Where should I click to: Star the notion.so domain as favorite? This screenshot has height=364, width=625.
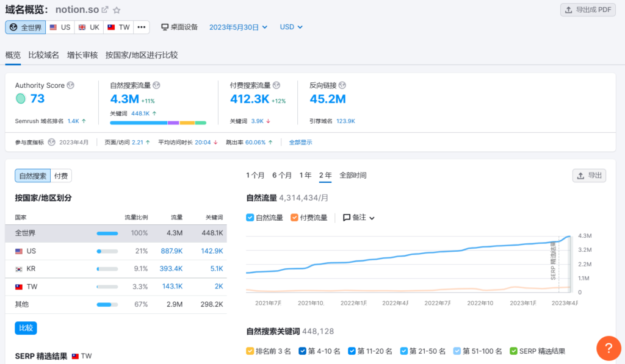tap(117, 10)
